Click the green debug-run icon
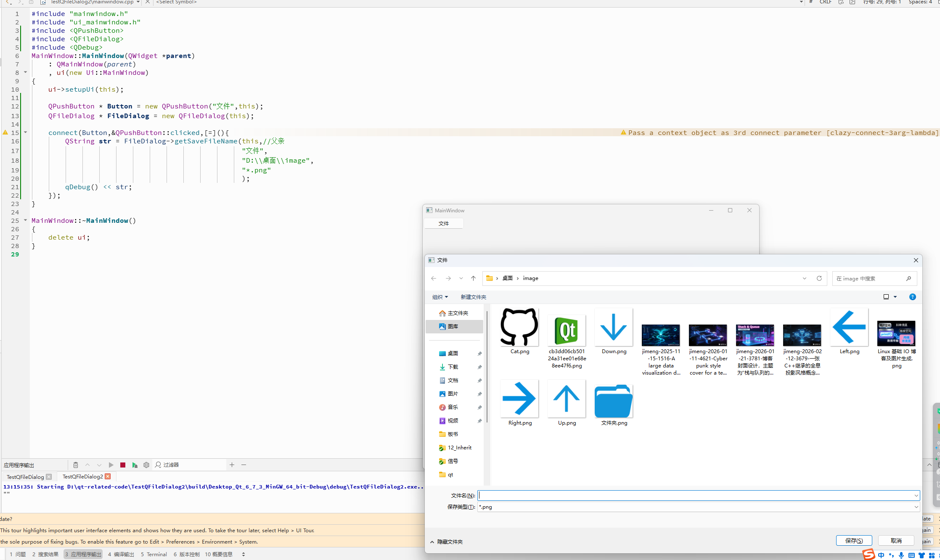 135,465
